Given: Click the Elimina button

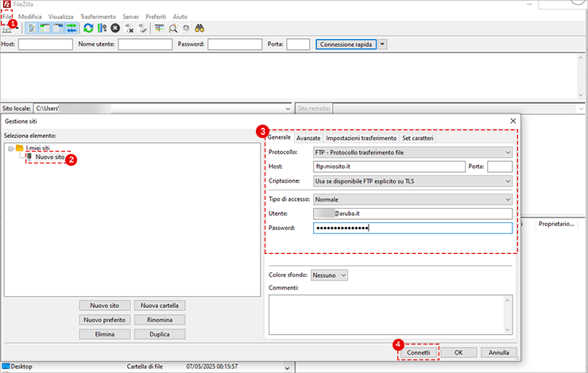Looking at the screenshot, I should pos(105,334).
